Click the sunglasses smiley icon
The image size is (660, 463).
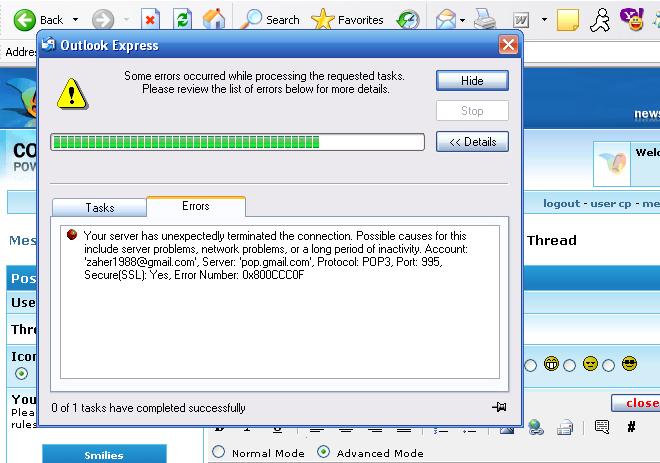[629, 363]
